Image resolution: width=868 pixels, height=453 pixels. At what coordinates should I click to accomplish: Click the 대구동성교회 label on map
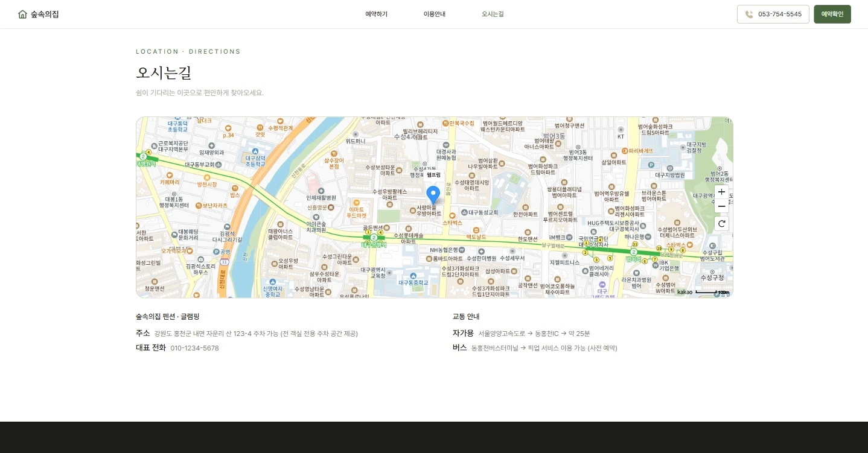(x=483, y=212)
